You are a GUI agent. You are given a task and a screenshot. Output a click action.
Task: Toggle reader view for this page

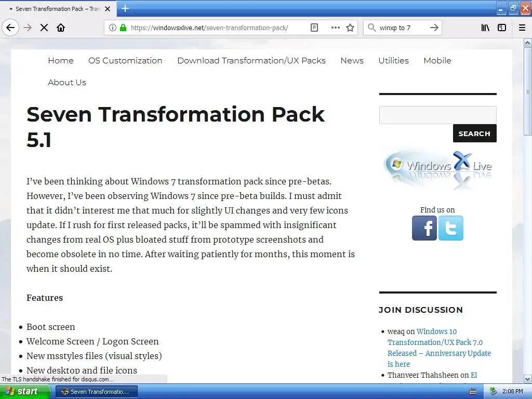point(314,28)
